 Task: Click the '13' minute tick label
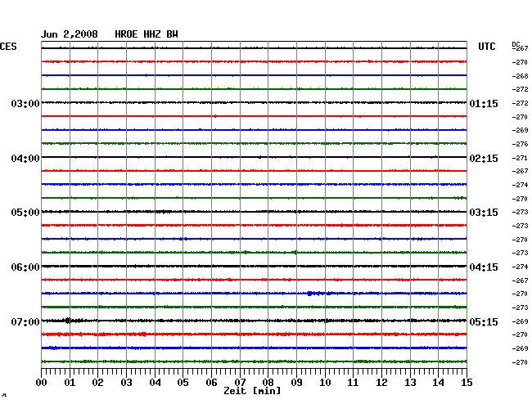pyautogui.click(x=410, y=383)
